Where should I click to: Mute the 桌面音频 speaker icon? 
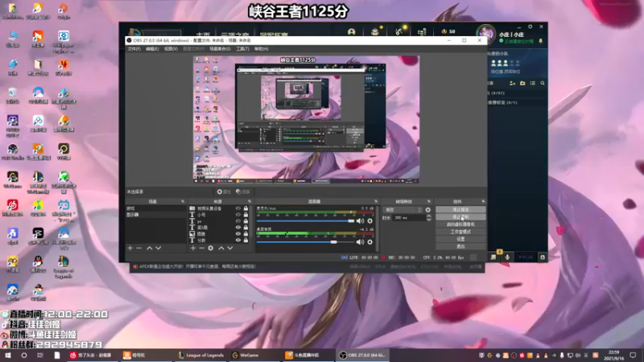360,242
